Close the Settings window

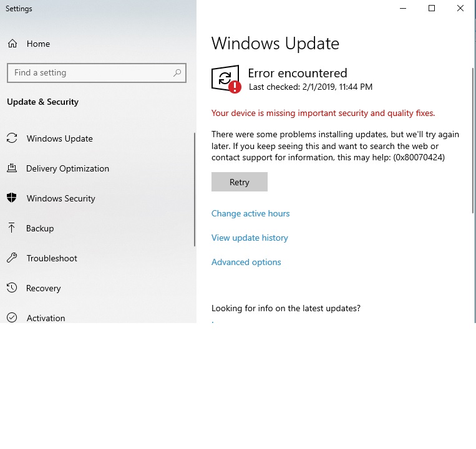tap(460, 9)
